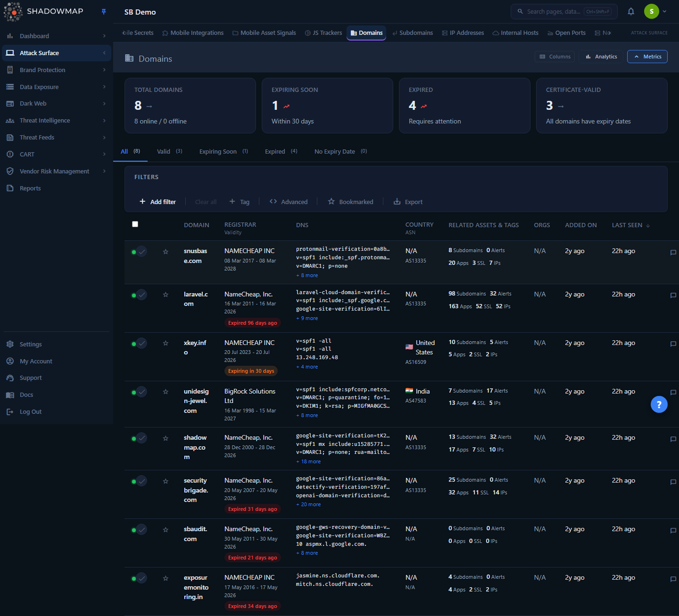Click the Tag filter button

[240, 202]
